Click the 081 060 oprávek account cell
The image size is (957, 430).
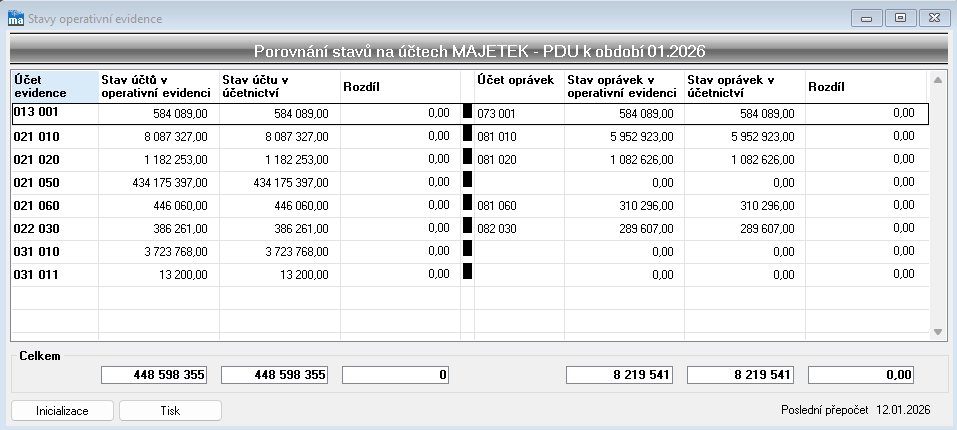point(519,206)
